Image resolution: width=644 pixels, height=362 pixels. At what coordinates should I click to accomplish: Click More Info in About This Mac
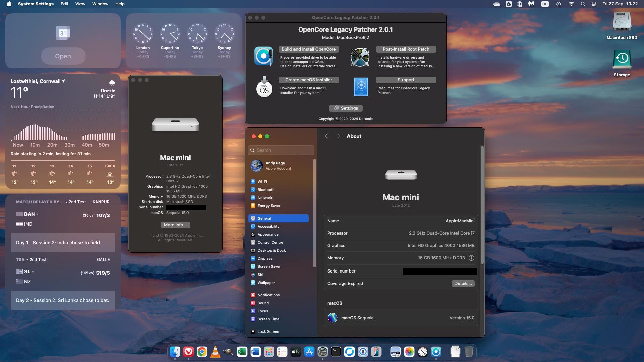[x=175, y=225]
